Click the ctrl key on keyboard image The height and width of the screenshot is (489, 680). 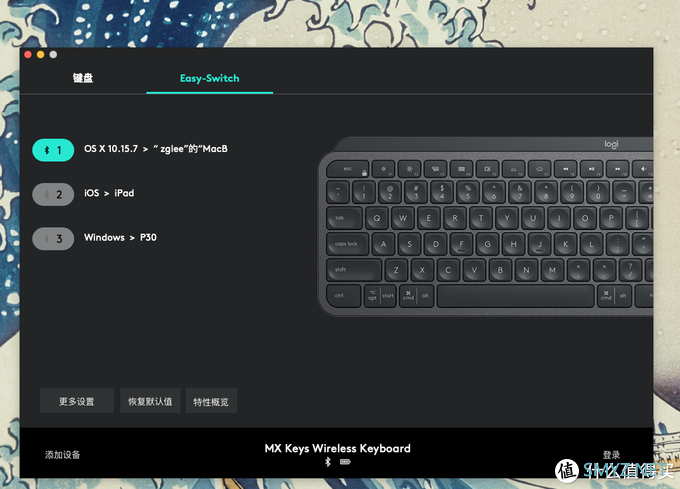343,296
